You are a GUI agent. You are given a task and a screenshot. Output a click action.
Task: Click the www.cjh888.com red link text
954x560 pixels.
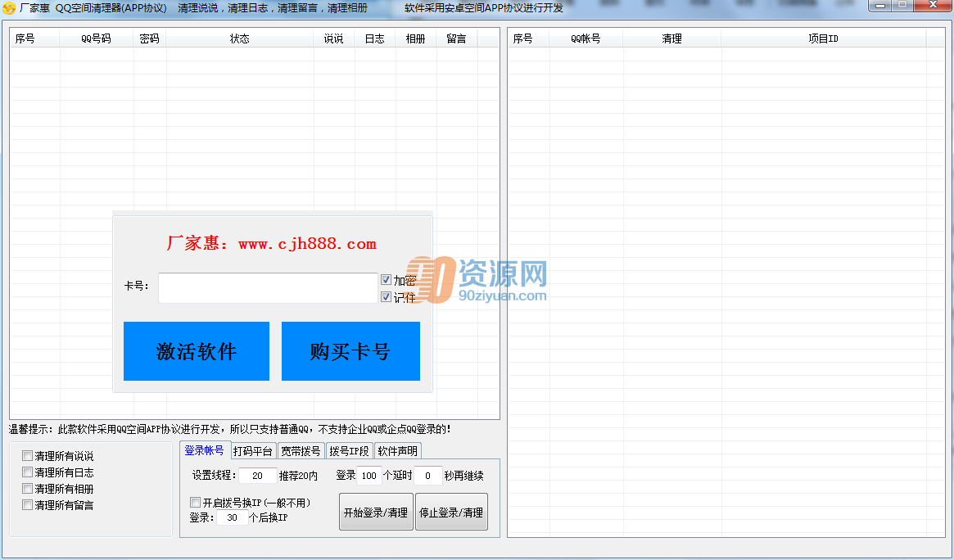tap(307, 244)
